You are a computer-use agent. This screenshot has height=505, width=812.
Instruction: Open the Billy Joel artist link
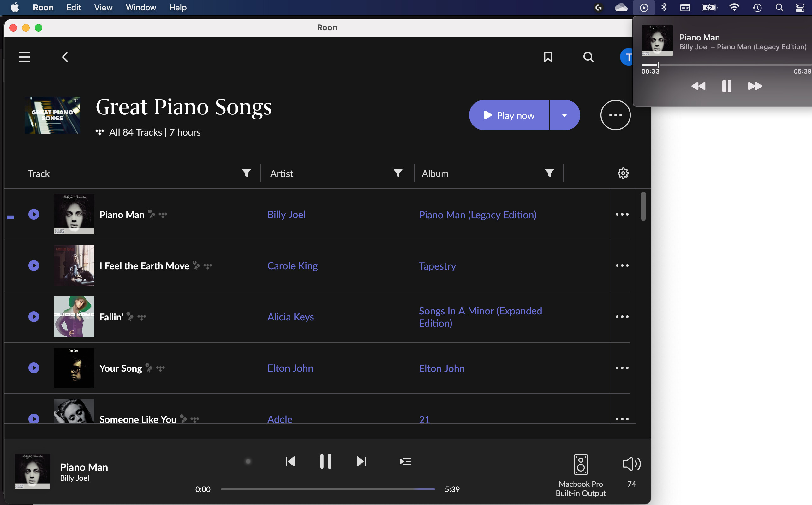pos(286,215)
